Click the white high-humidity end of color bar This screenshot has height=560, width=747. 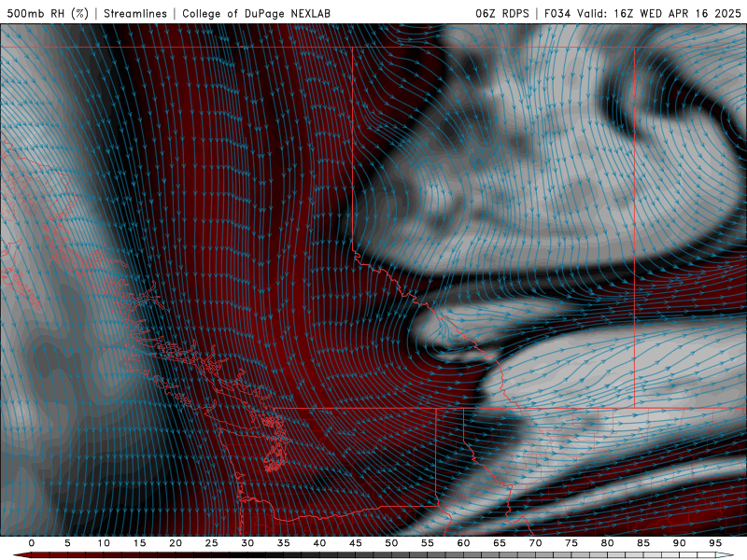coord(725,555)
